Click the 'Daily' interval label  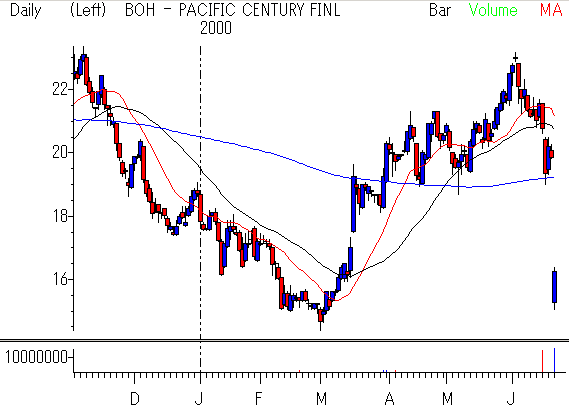pyautogui.click(x=25, y=11)
